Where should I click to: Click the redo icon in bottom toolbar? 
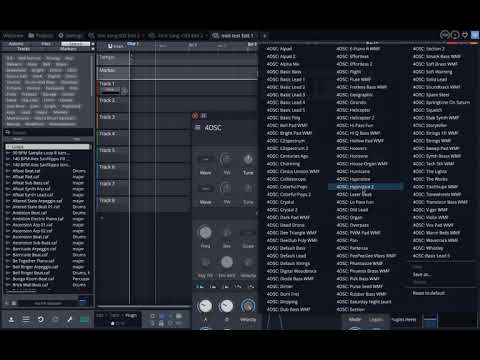pyautogui.click(x=55, y=319)
